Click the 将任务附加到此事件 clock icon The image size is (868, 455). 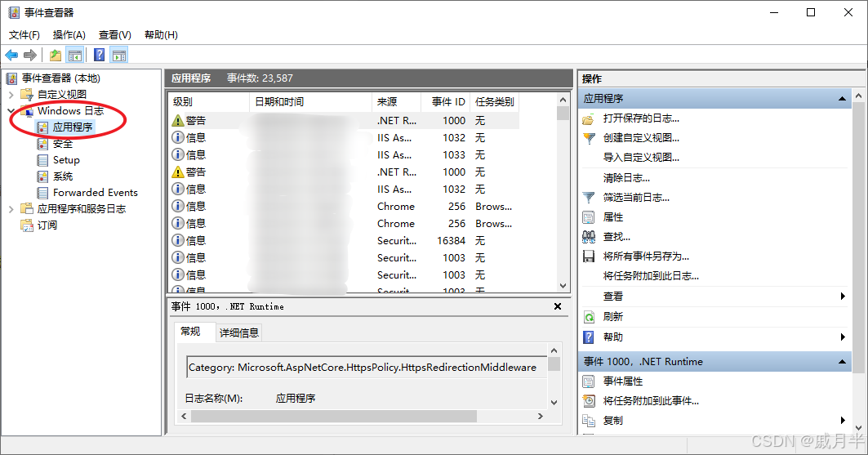[x=589, y=401]
